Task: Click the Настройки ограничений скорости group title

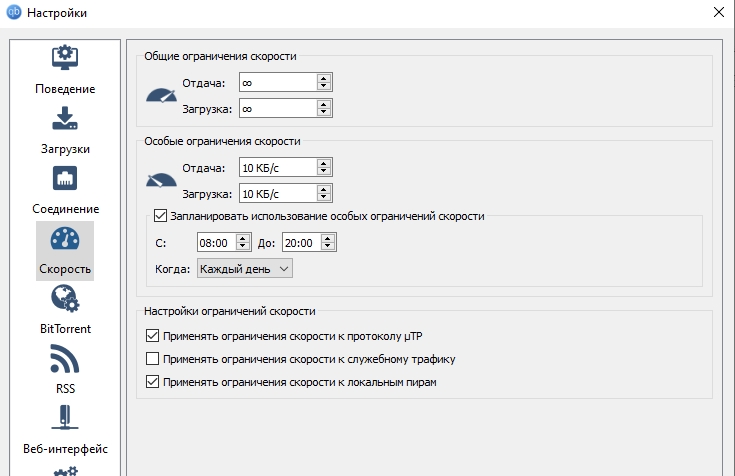Action: tap(230, 311)
